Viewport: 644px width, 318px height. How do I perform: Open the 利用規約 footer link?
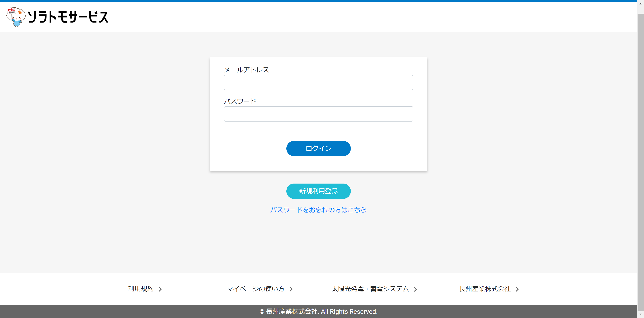tap(141, 289)
